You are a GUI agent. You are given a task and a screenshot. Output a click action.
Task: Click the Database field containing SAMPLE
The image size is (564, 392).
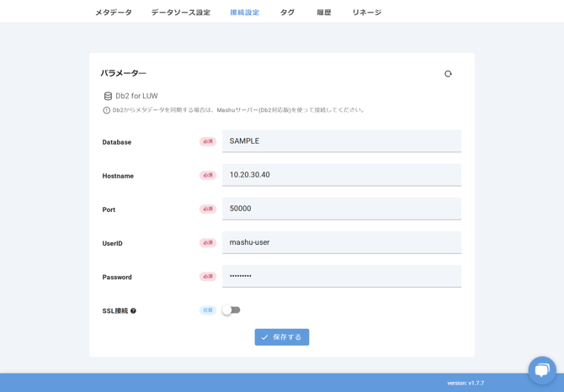pyautogui.click(x=341, y=141)
